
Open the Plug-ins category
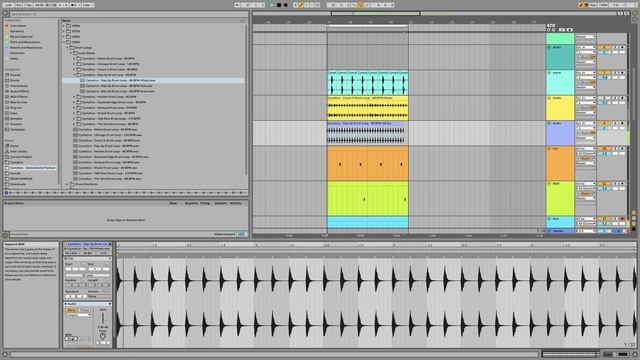(x=16, y=108)
